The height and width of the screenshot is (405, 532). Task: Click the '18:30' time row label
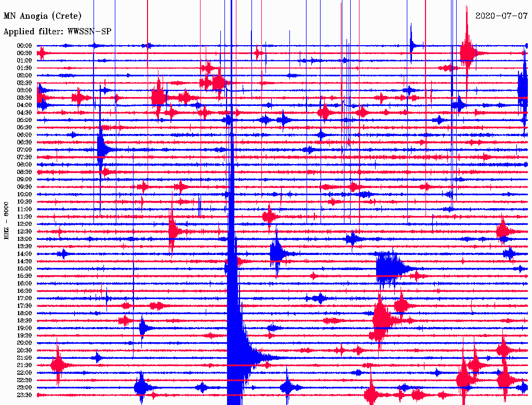(x=24, y=321)
